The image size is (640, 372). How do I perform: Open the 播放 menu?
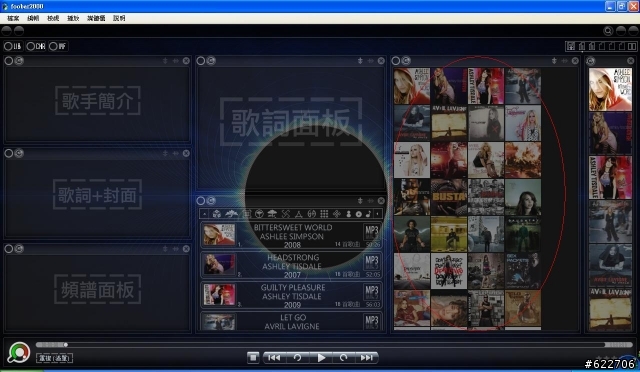coord(73,18)
